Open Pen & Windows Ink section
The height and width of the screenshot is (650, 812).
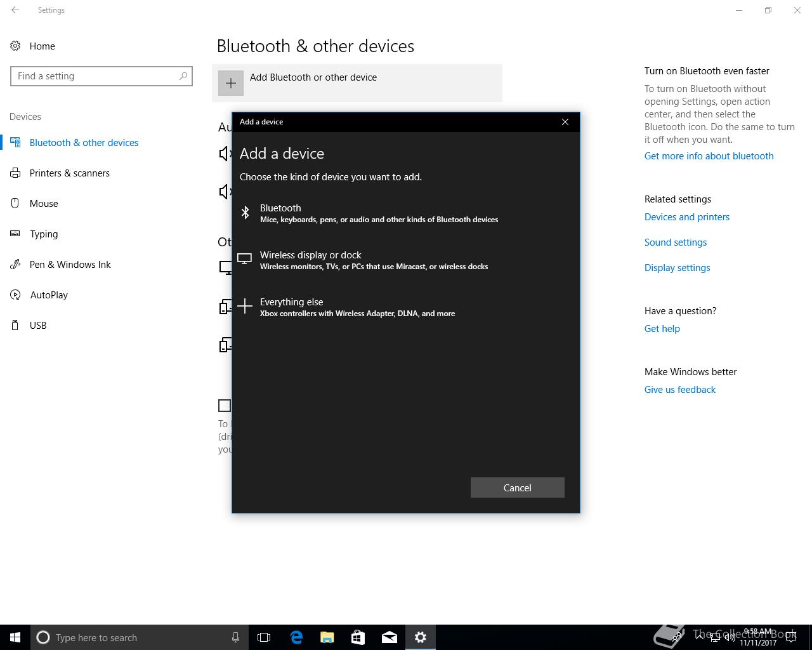[70, 265]
